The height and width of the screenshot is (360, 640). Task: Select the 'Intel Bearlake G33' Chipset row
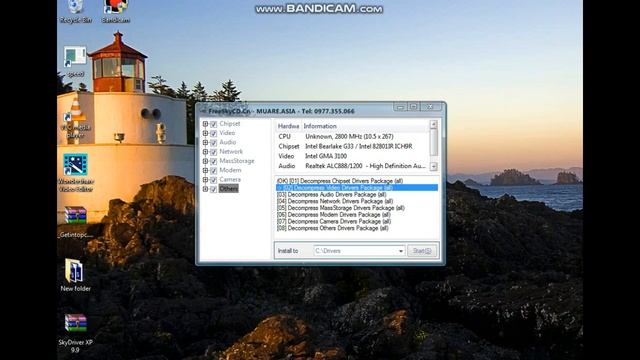tap(353, 146)
